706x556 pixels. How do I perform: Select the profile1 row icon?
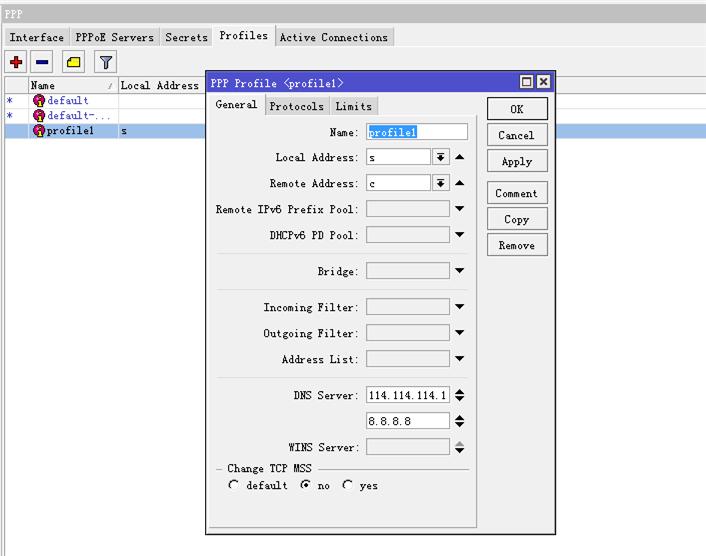(x=39, y=131)
